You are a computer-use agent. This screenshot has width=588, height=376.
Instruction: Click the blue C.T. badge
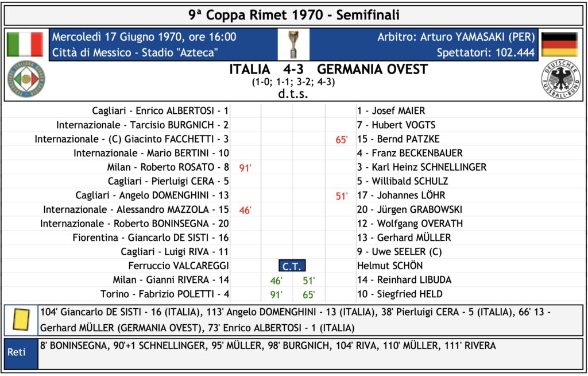292,266
